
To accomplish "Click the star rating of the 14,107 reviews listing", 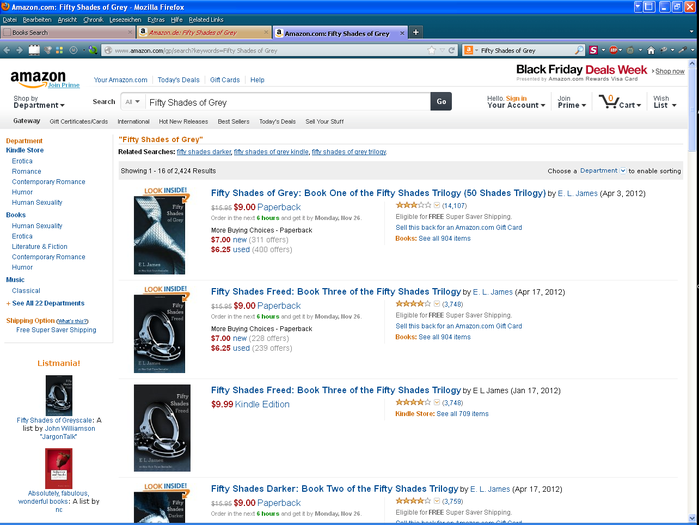I will pos(414,205).
